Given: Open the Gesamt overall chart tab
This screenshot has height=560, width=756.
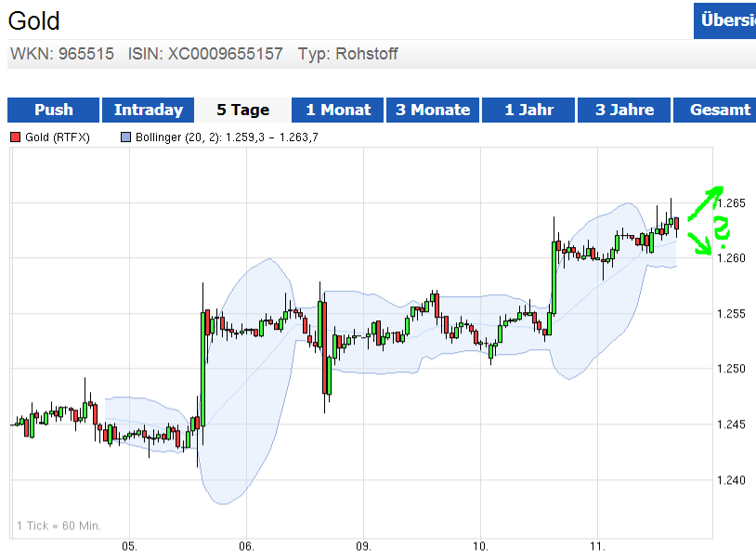Looking at the screenshot, I should coord(720,110).
